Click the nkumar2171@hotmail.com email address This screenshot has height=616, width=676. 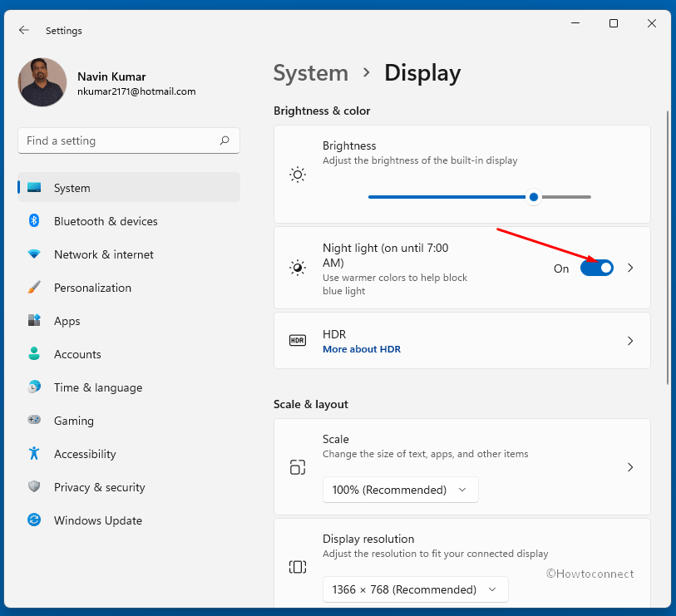click(x=136, y=91)
